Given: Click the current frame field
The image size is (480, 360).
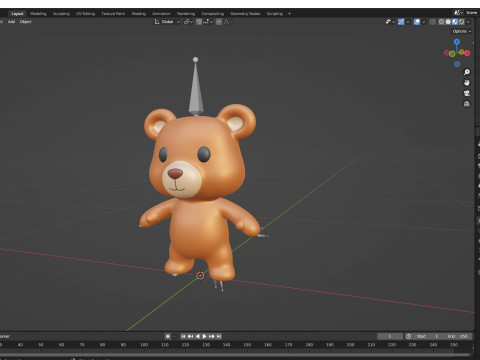Looking at the screenshot, I should (390, 336).
